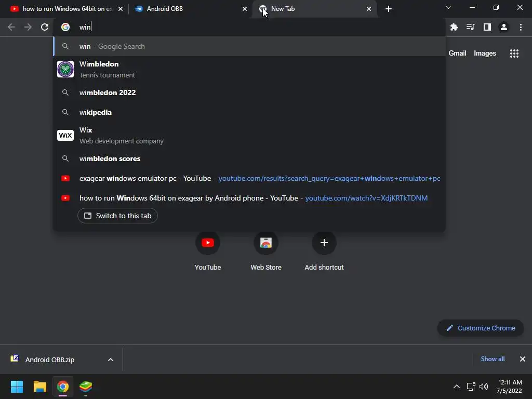Open the Google apps grid
The width and height of the screenshot is (532, 399).
tap(514, 54)
